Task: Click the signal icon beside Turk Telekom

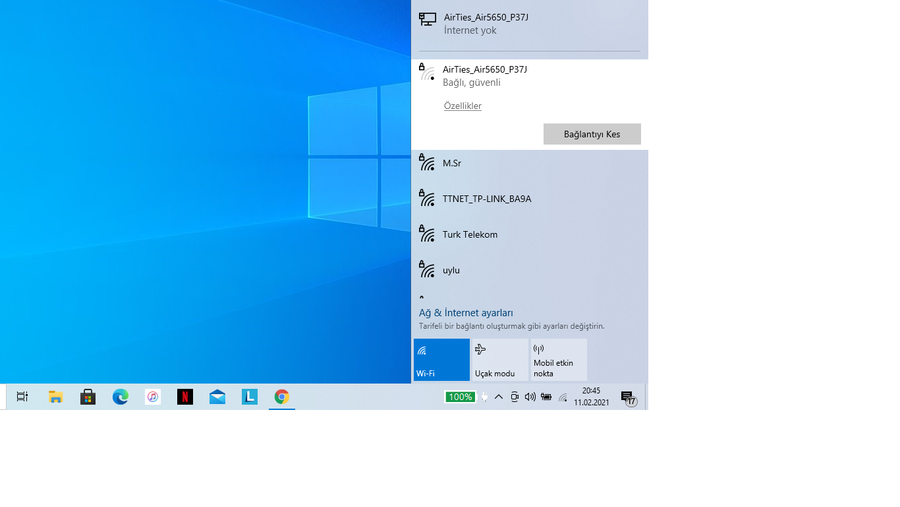Action: (x=426, y=234)
